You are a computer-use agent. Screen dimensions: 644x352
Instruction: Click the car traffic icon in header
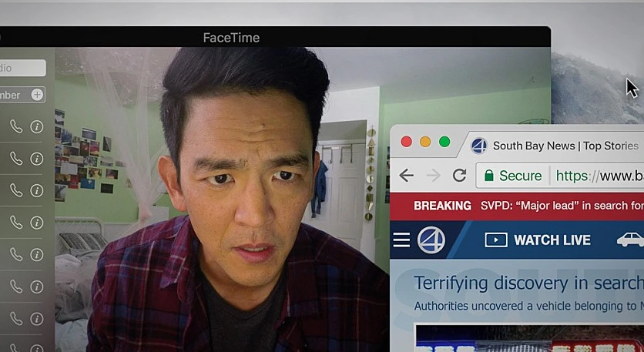(630, 240)
